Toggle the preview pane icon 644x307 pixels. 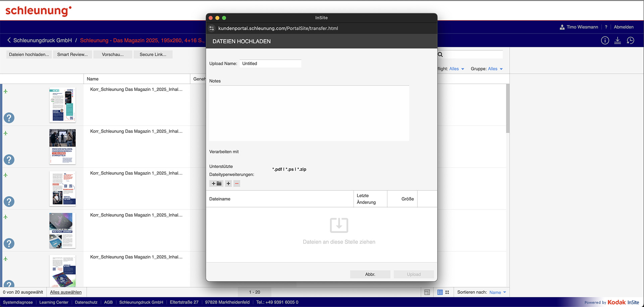(427, 292)
